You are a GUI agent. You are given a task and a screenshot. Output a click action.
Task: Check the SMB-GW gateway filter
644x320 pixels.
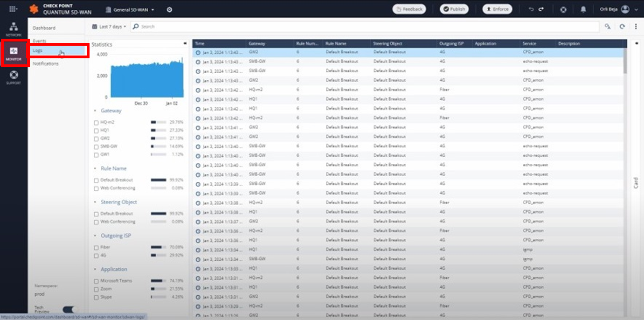(96, 146)
